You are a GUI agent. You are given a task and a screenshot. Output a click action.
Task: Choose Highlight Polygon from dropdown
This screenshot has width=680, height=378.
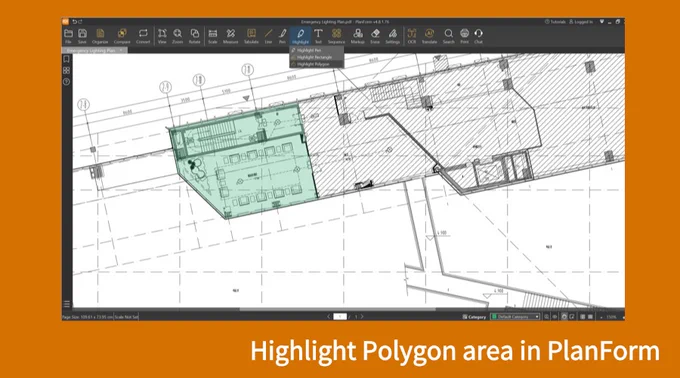pyautogui.click(x=317, y=64)
